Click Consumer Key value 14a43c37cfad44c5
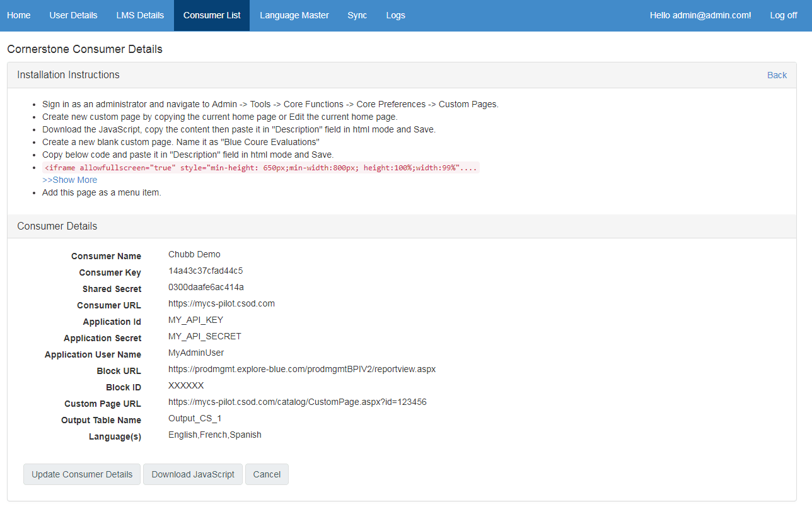The image size is (812, 526). [206, 271]
